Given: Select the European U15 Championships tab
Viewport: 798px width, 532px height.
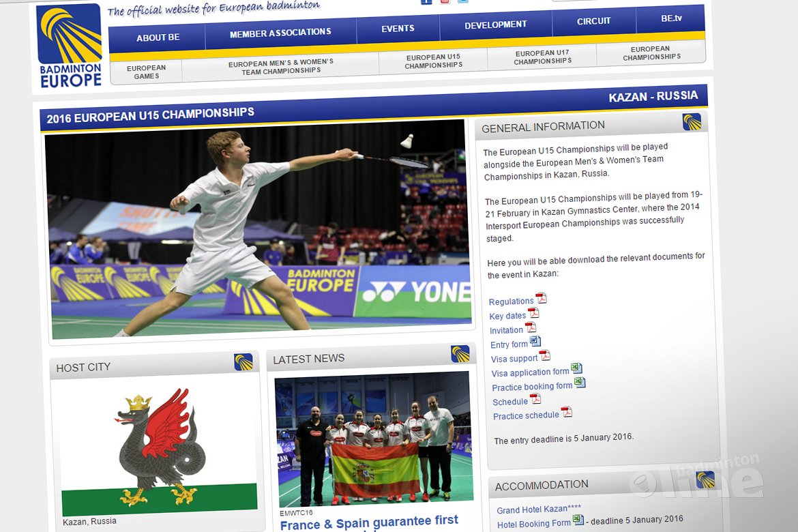Looking at the screenshot, I should pos(434,61).
